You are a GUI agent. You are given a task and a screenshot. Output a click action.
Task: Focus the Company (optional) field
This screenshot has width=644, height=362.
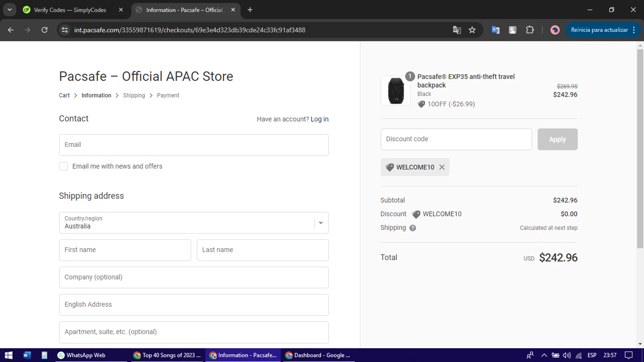194,277
